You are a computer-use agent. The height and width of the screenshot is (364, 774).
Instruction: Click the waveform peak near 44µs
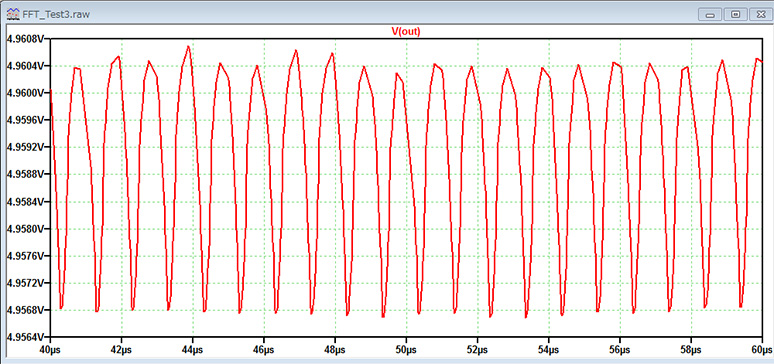tap(188, 46)
